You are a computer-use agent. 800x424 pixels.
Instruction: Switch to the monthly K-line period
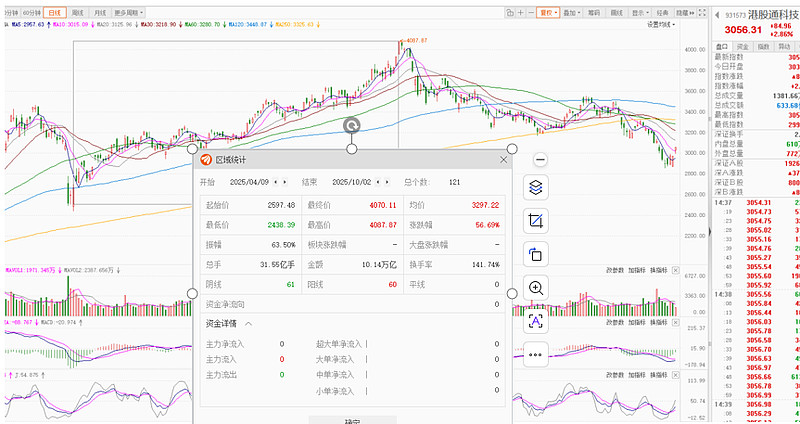pyautogui.click(x=99, y=13)
